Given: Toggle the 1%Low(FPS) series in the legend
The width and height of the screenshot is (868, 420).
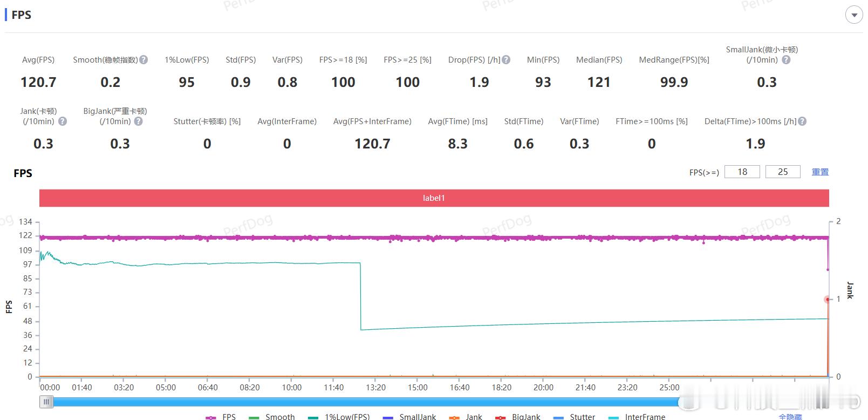Looking at the screenshot, I should [x=339, y=417].
